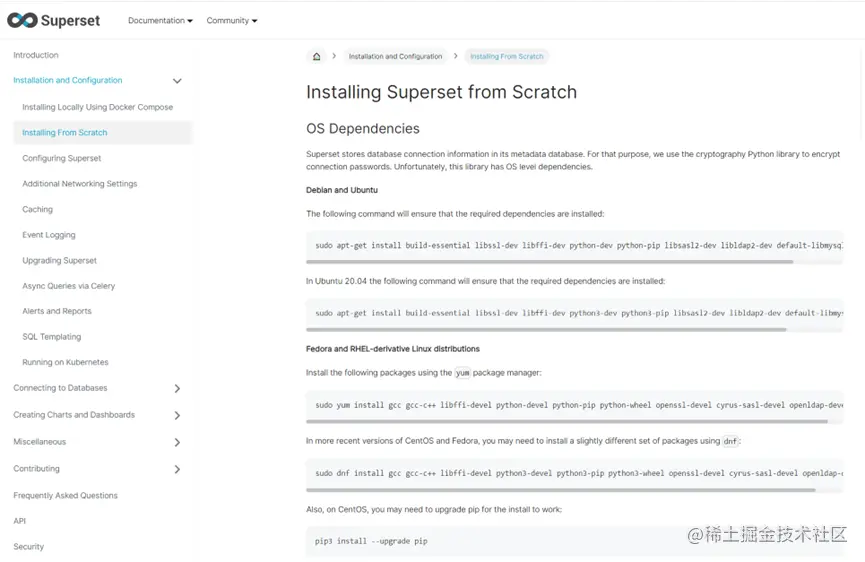Open the Community dropdown menu
Viewport: 865px width, 562px height.
(x=232, y=21)
